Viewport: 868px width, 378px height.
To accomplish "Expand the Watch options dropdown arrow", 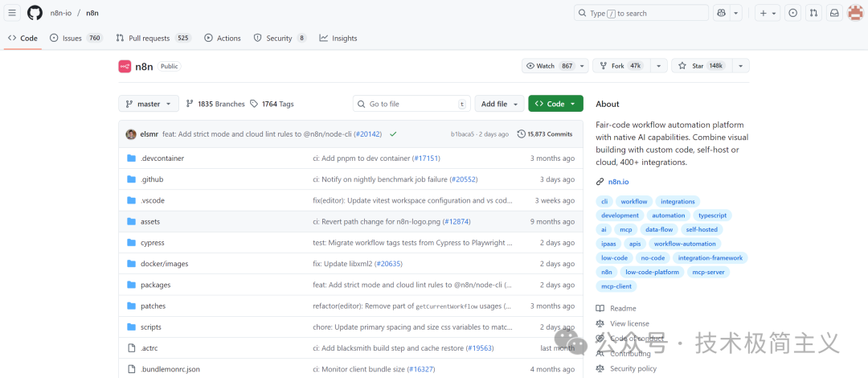I will (x=582, y=66).
